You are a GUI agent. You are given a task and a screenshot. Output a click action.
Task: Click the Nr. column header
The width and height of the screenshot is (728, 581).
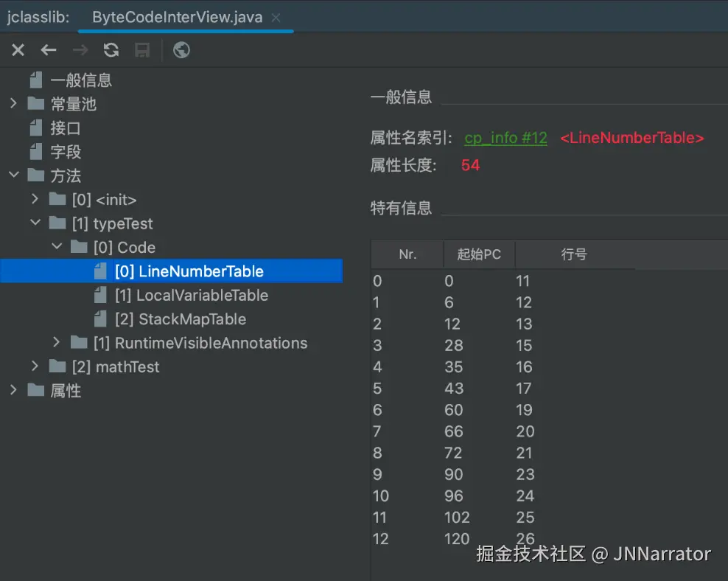click(x=407, y=254)
